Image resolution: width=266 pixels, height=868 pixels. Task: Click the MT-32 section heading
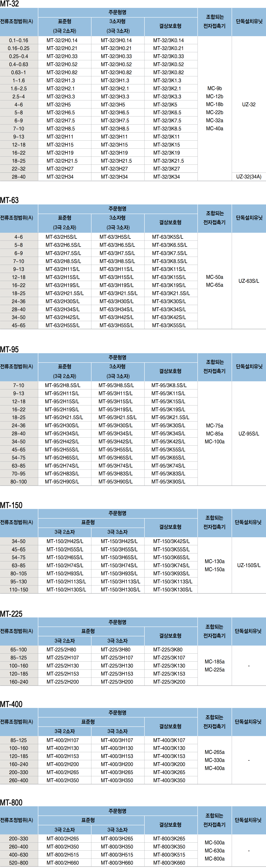[x=9, y=4]
